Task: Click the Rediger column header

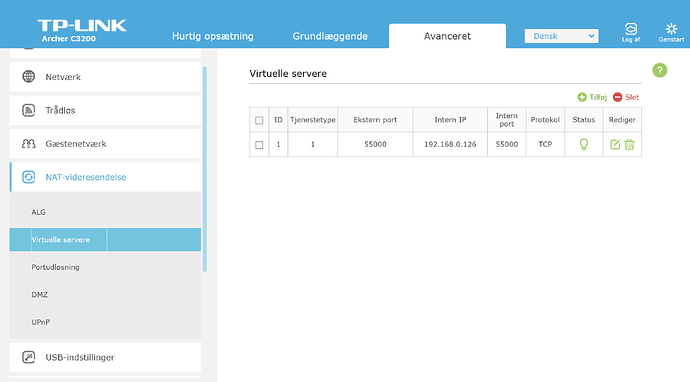Action: pos(622,120)
